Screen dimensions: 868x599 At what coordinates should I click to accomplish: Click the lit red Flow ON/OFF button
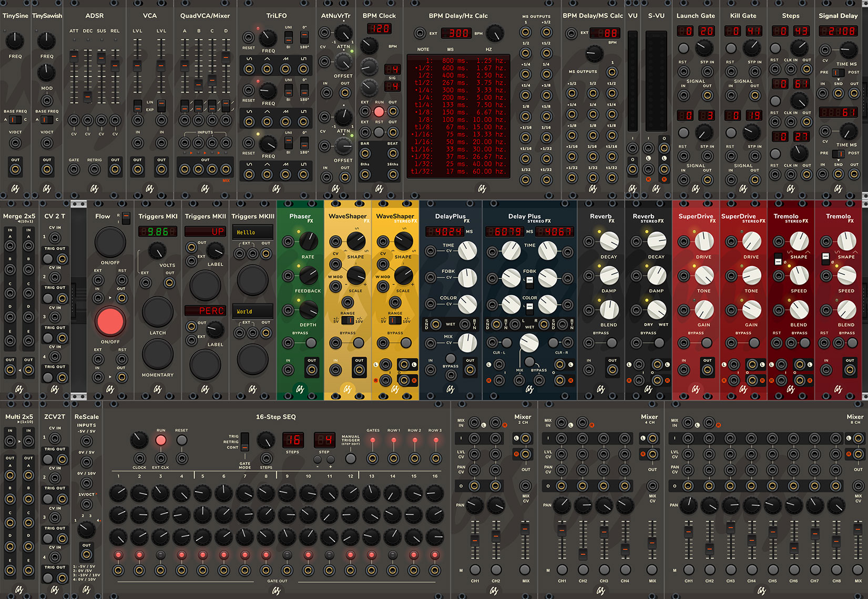[x=110, y=321]
